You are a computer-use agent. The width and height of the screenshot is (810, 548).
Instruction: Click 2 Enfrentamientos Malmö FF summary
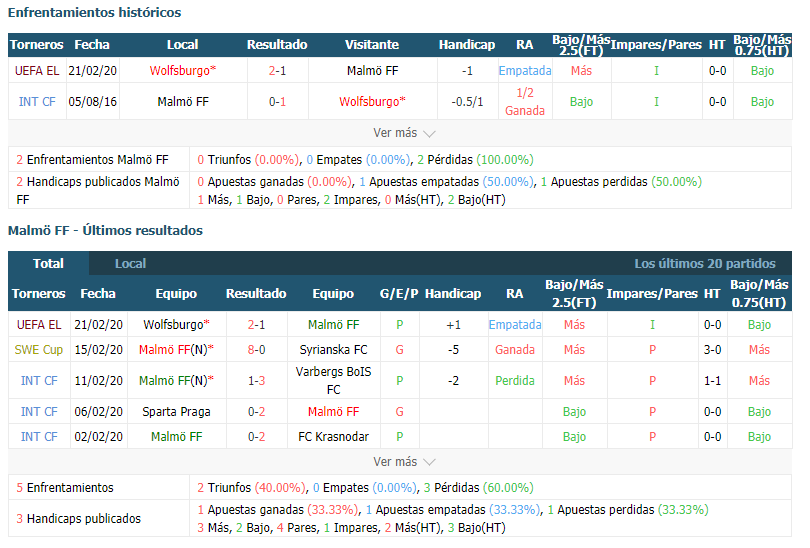click(x=92, y=160)
